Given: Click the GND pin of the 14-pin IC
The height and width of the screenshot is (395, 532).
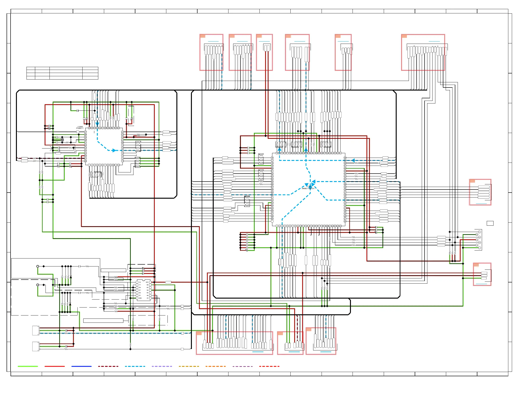Looking at the screenshot, I should point(137,298).
